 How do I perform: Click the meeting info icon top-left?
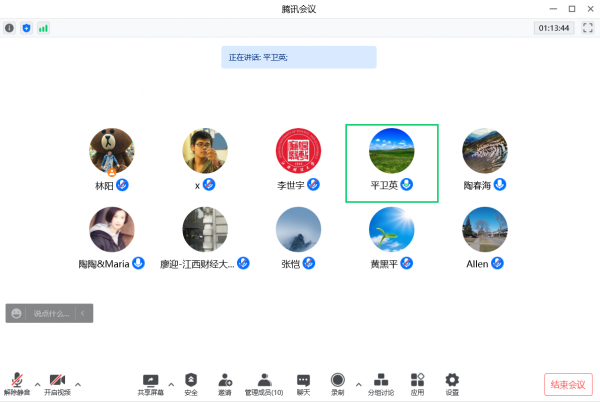tap(10, 28)
